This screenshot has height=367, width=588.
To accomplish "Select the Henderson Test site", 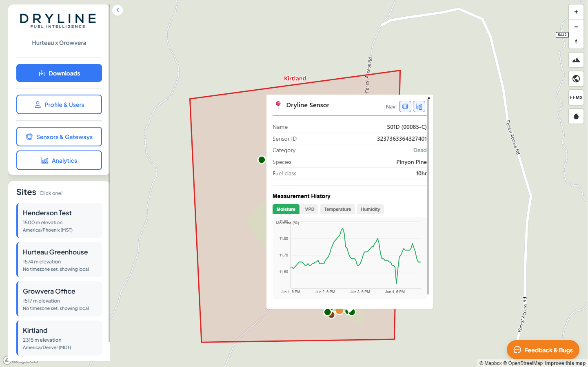I will [x=59, y=221].
